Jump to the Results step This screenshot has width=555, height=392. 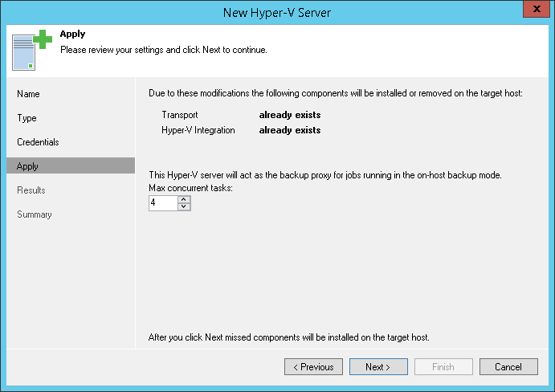coord(31,190)
